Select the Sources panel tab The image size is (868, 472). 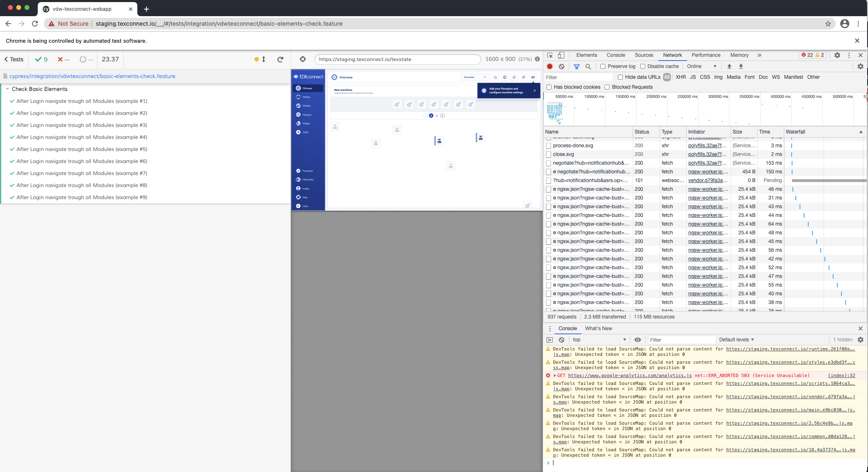pyautogui.click(x=644, y=55)
